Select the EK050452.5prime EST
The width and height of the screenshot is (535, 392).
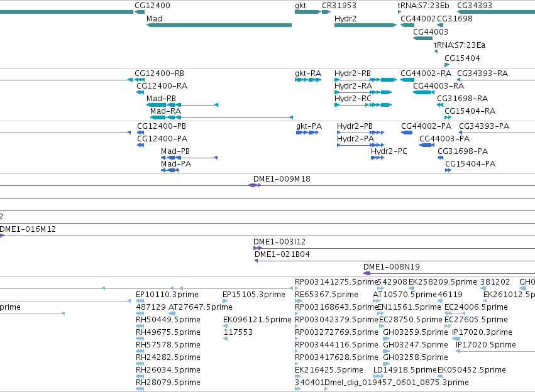click(x=440, y=376)
